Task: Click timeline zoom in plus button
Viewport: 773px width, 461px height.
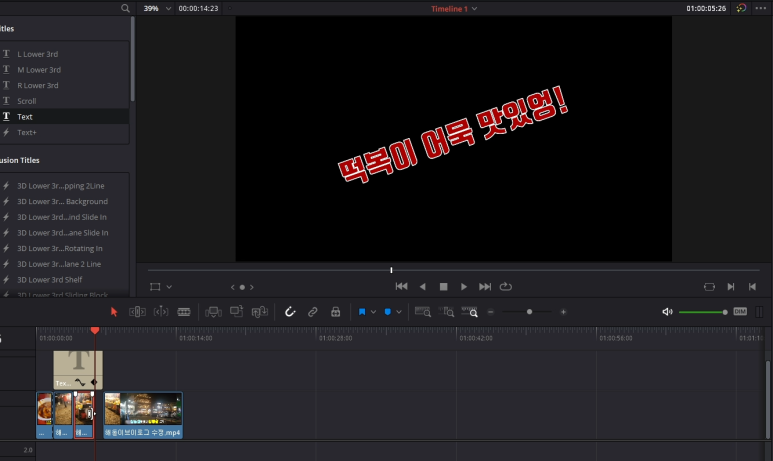Action: (x=563, y=312)
